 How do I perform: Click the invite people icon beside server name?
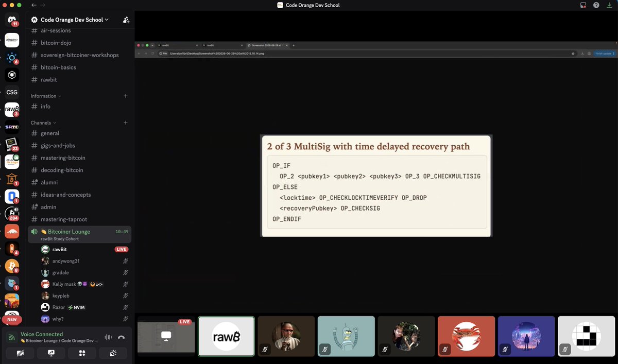point(126,20)
